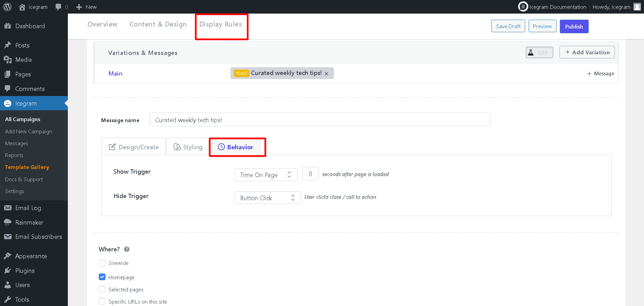The height and width of the screenshot is (306, 644).
Task: Click the user avatar in admin bar
Action: [x=637, y=7]
